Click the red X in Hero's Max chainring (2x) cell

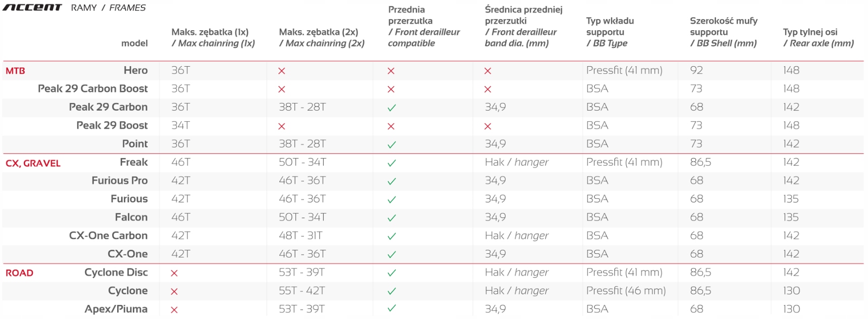282,71
